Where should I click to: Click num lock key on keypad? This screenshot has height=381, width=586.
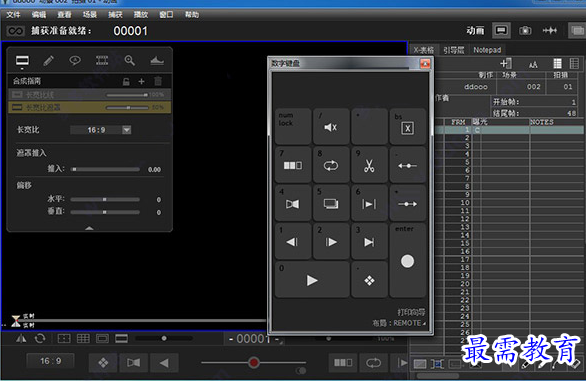[x=293, y=126]
